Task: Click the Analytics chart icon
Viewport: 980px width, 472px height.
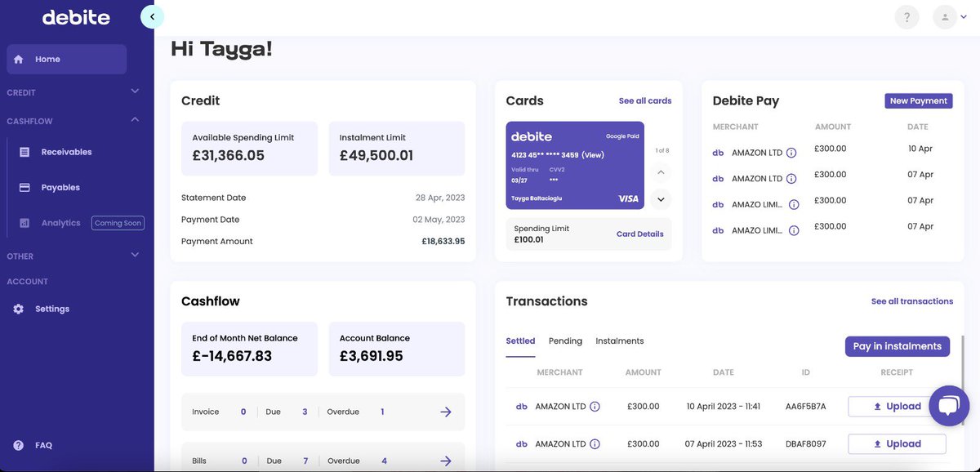Action: coord(24,223)
